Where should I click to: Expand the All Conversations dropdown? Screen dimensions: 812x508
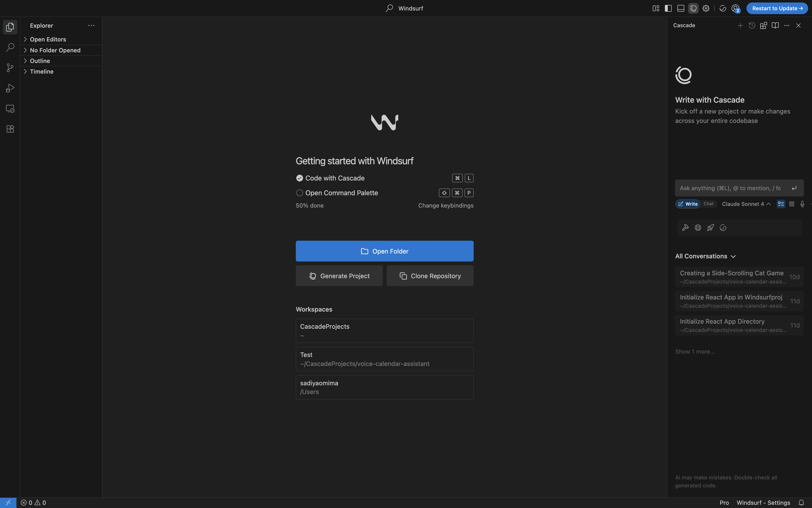705,256
